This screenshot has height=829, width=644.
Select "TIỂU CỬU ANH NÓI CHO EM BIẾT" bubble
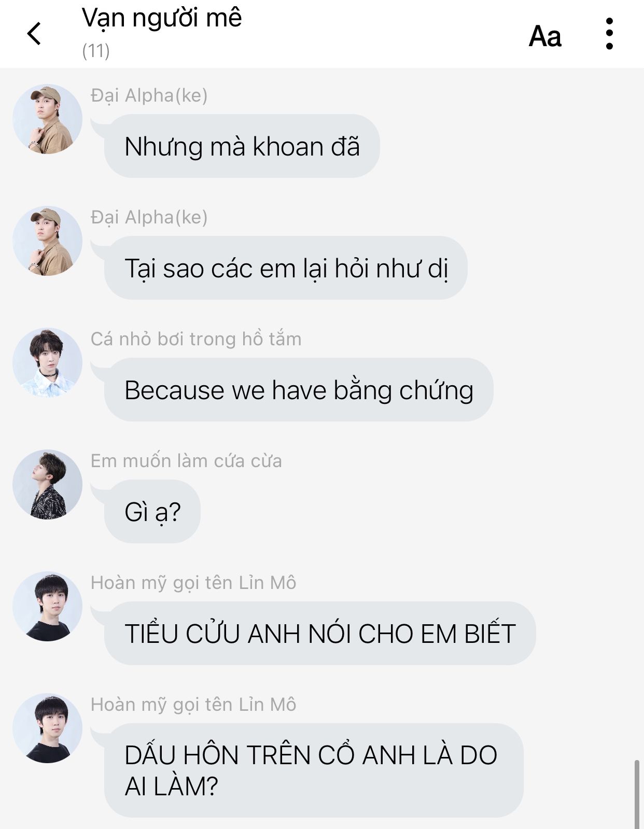coord(320,634)
